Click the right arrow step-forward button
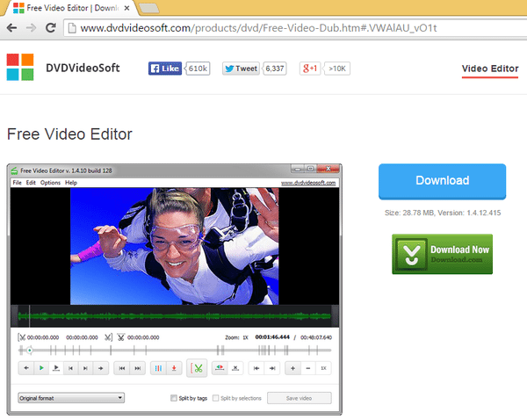 (x=100, y=368)
